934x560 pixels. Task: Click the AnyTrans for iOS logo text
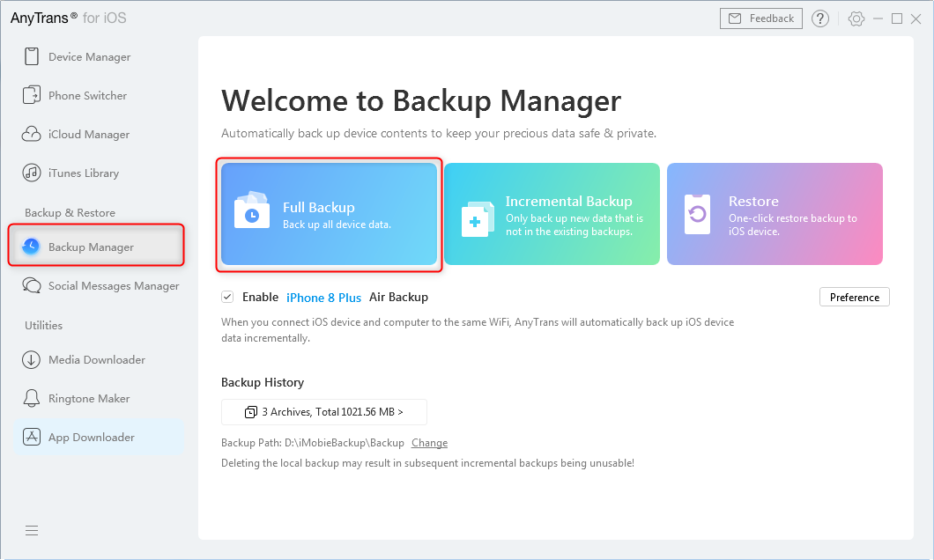[x=69, y=18]
